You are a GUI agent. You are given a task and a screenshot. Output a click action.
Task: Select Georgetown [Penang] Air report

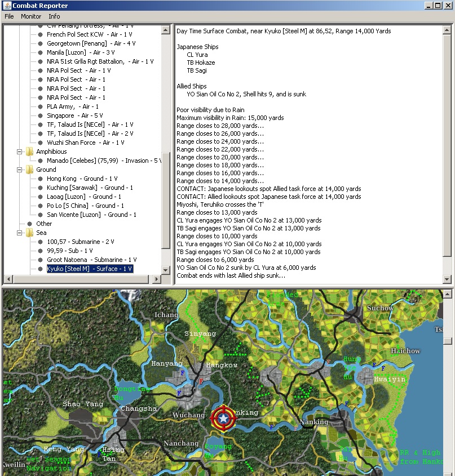(91, 43)
